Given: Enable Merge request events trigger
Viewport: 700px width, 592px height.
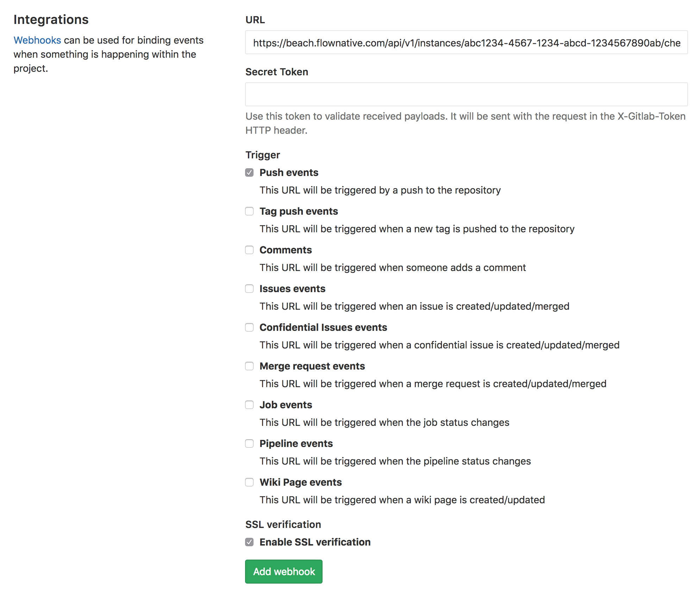Looking at the screenshot, I should click(249, 366).
